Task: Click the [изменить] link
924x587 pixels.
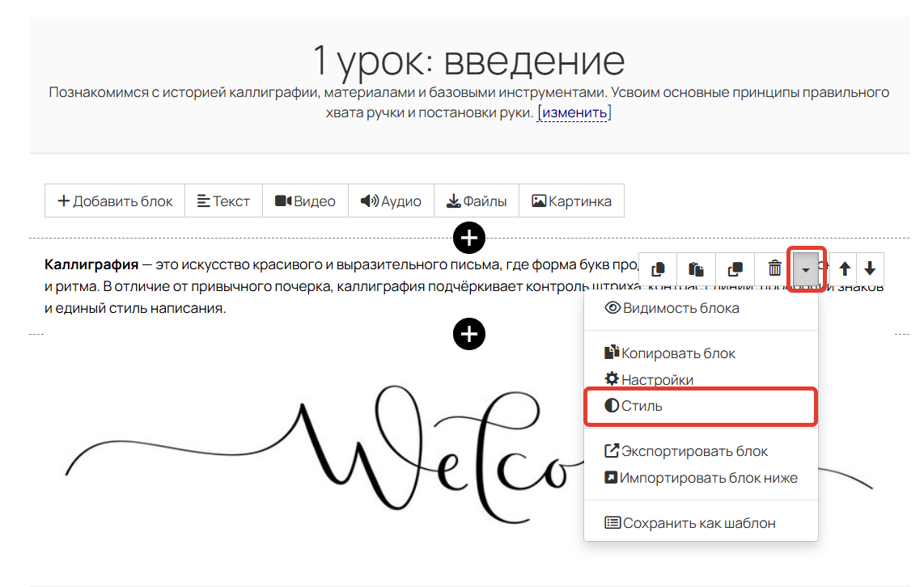Action: [574, 112]
